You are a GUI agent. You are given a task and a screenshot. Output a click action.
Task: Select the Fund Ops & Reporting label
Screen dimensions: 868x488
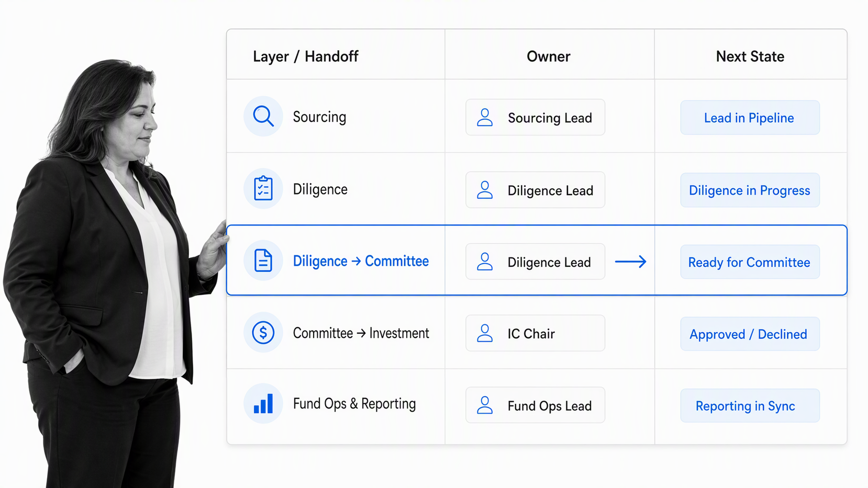click(354, 404)
